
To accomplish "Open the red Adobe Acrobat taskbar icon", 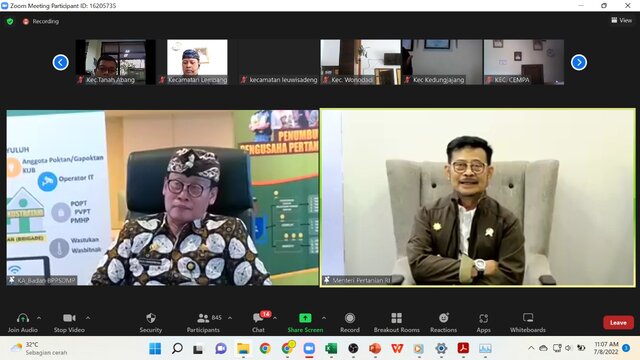I will (x=463, y=349).
